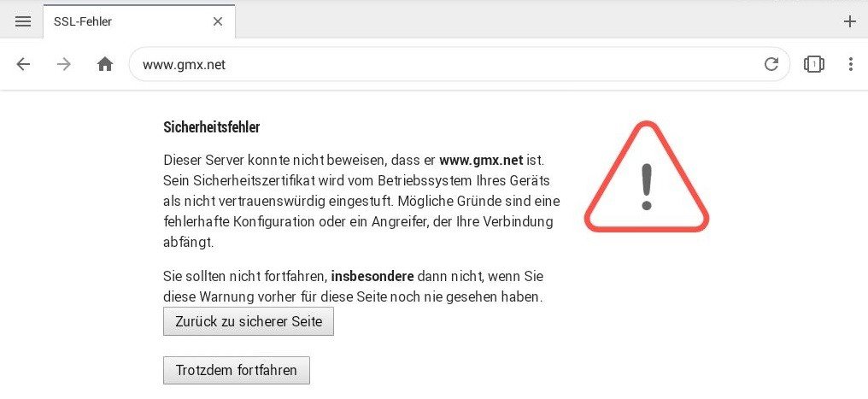Open a new tab with plus icon
The image size is (868, 399).
pos(849,21)
